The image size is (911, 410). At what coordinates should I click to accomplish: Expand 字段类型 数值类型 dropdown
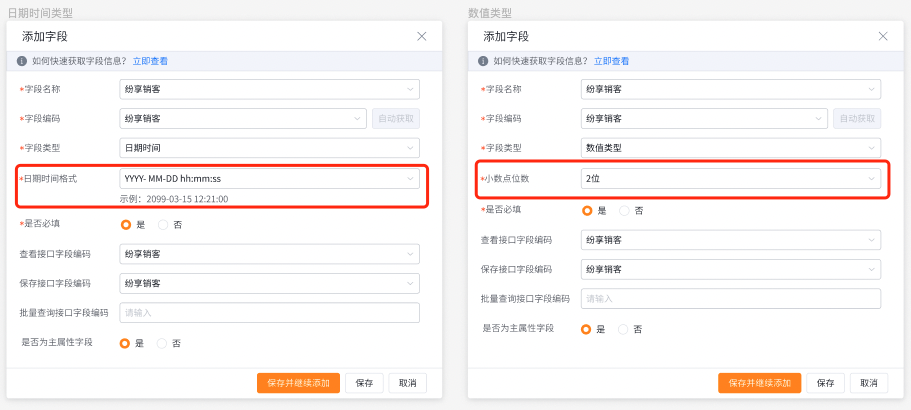click(x=731, y=148)
